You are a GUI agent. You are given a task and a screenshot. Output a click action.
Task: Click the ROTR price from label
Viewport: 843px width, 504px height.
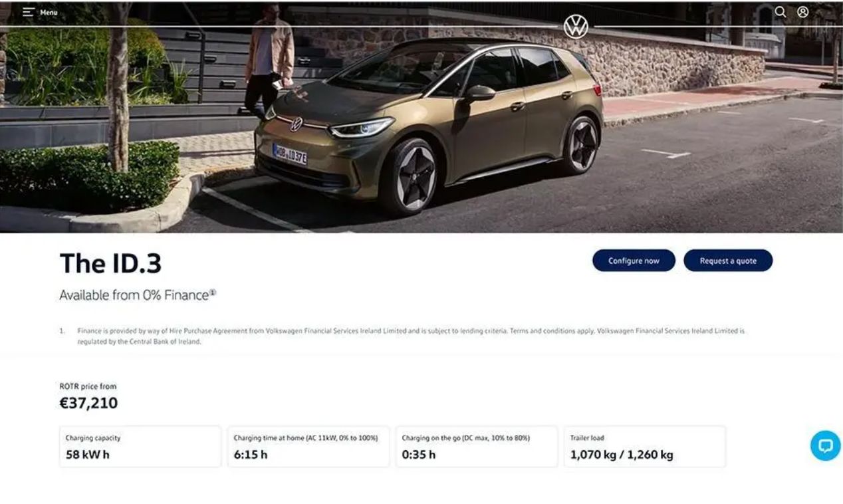[88, 386]
